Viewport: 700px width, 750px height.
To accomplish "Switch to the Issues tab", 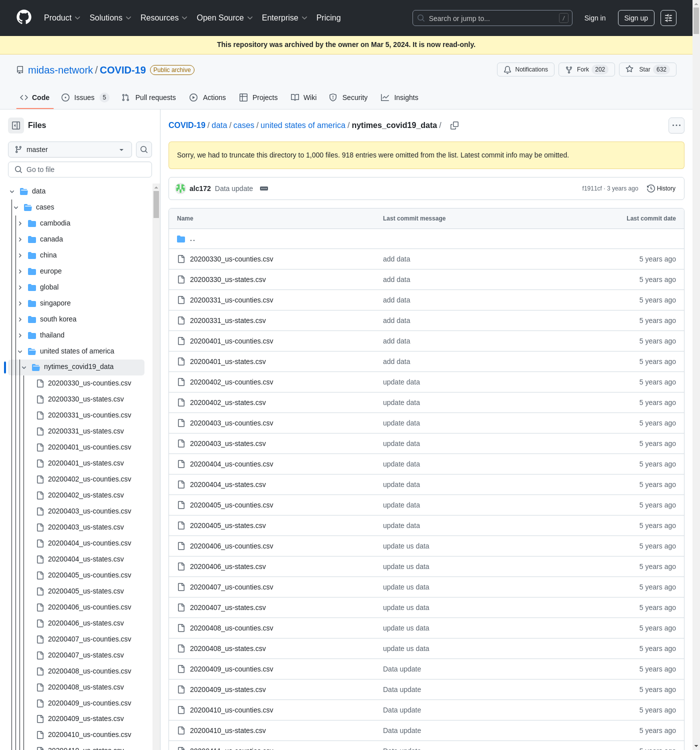I will [84, 97].
